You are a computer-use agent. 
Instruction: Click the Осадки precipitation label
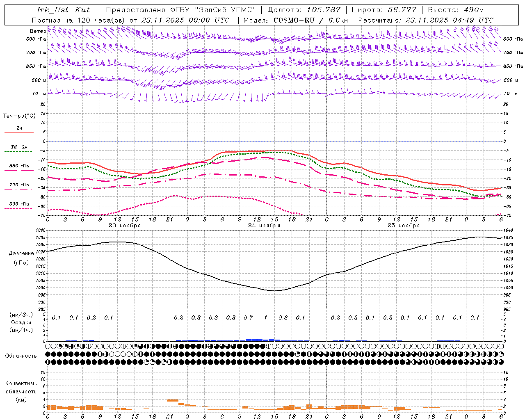pos(21,322)
